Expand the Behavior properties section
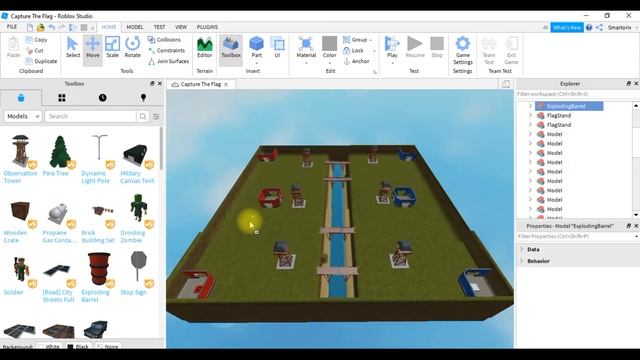Image resolution: width=640 pixels, height=360 pixels. point(521,261)
